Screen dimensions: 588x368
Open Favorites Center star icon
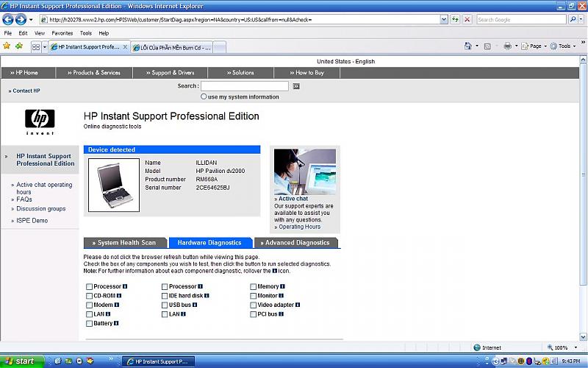tap(7, 46)
